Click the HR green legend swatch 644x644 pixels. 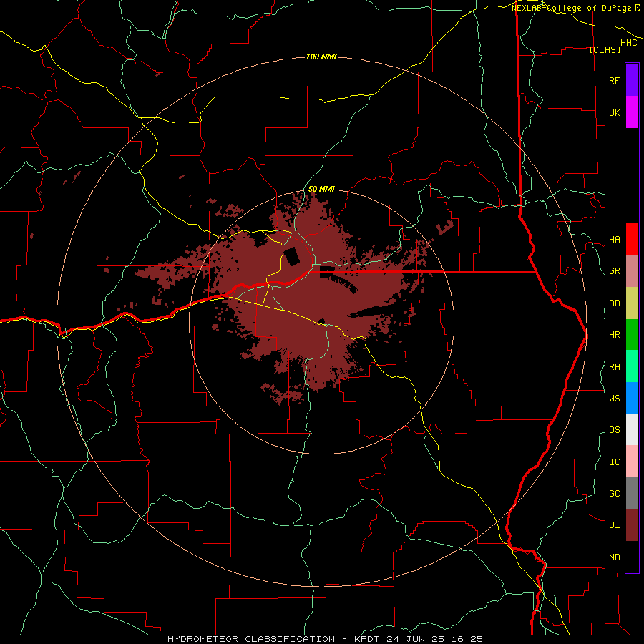pyautogui.click(x=632, y=335)
